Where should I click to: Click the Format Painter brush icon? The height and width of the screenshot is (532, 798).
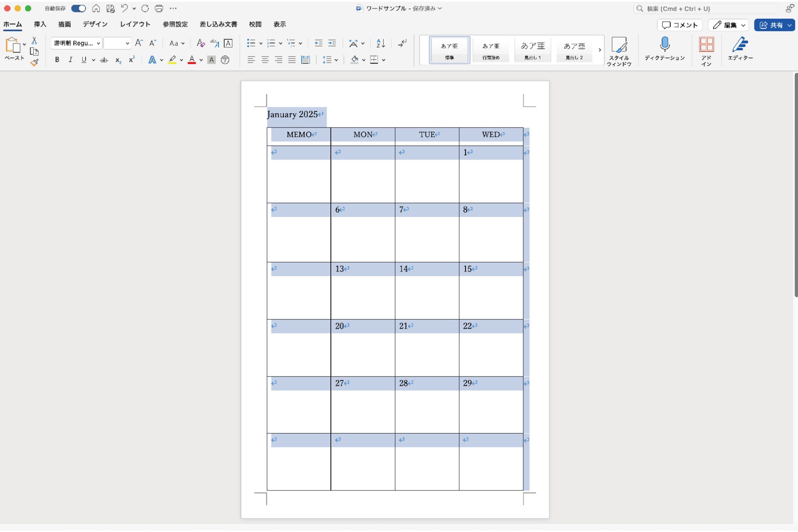coord(34,63)
